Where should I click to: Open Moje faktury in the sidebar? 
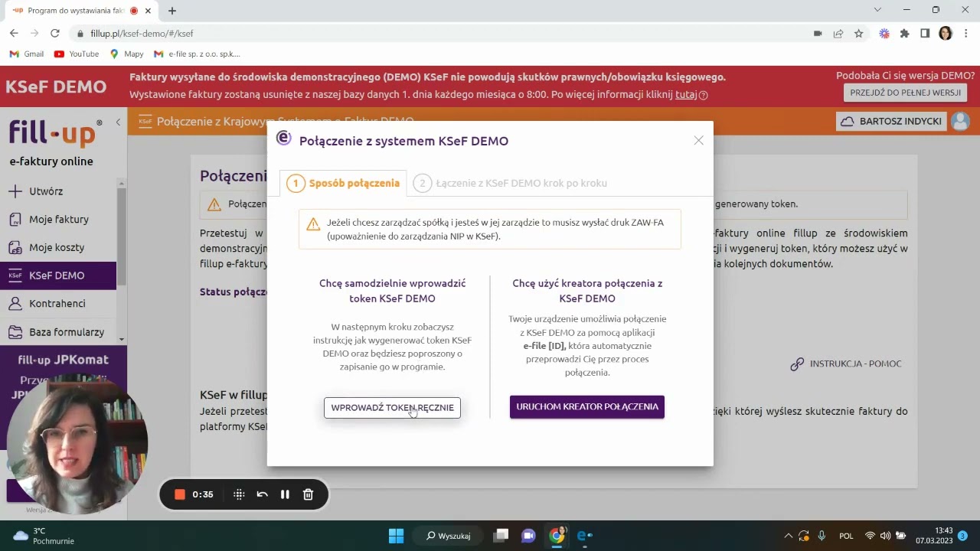(58, 219)
